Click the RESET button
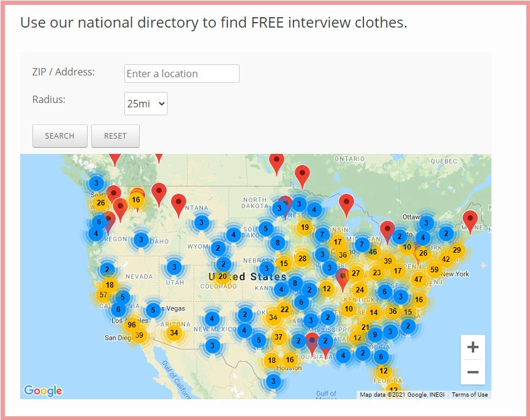Viewport: 530px width, 420px height. tap(115, 136)
